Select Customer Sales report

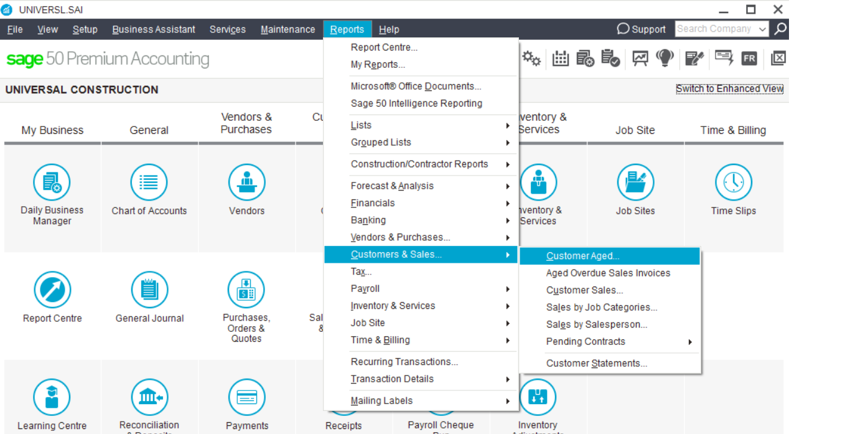coord(610,290)
